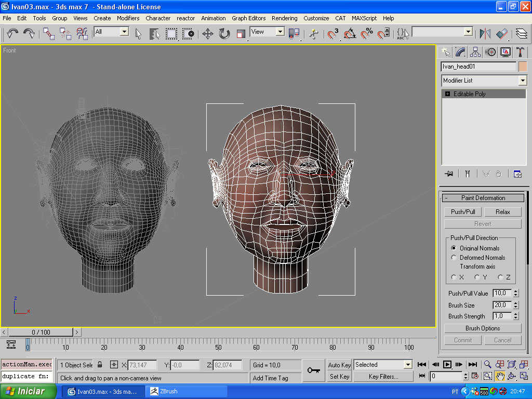
Task: Select the Unlink Selection tool
Action: pyautogui.click(x=65, y=33)
